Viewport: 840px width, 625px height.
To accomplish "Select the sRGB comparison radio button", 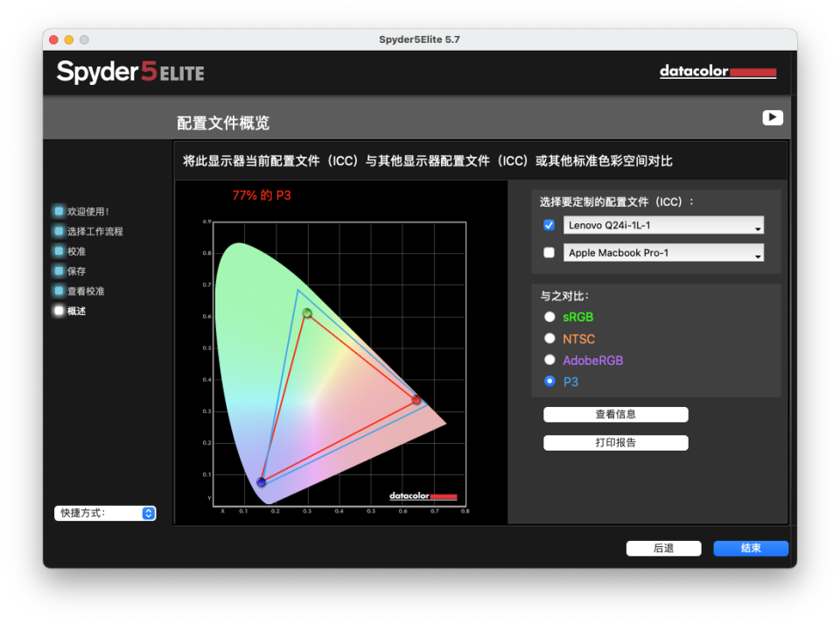I will 549,317.
